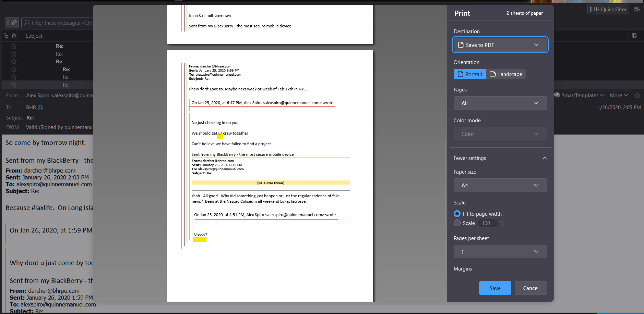Star the third Re: message row
644x314 pixels.
pyautogui.click(x=14, y=61)
